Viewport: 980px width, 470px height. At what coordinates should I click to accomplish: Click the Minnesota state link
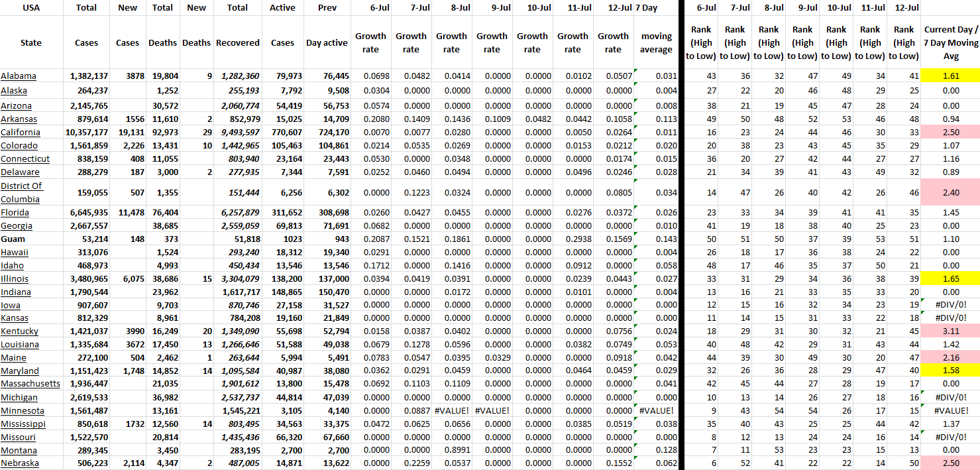point(23,411)
